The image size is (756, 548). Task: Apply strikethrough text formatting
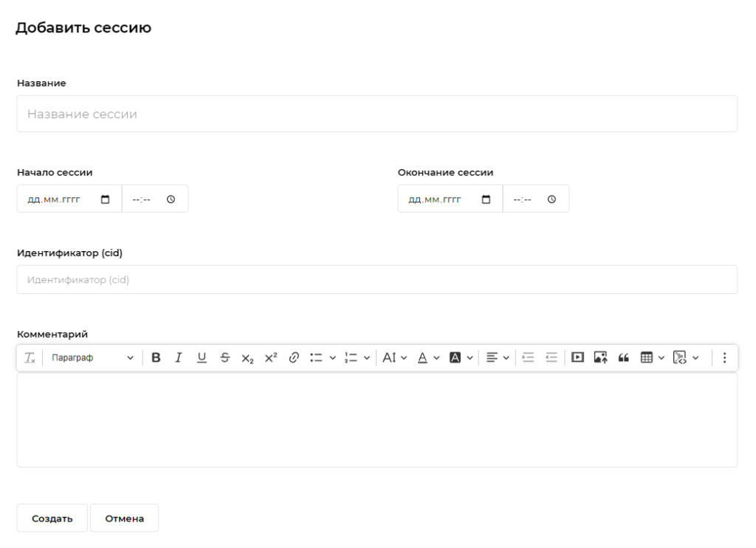[224, 358]
